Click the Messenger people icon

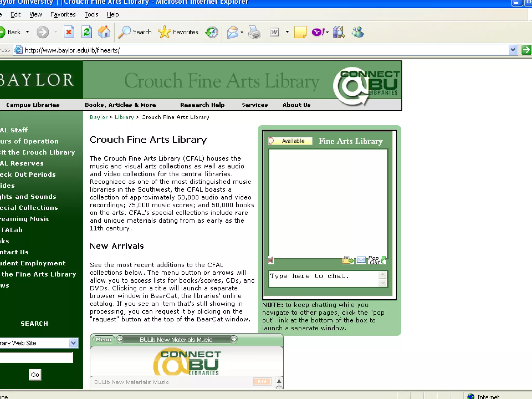(x=358, y=32)
